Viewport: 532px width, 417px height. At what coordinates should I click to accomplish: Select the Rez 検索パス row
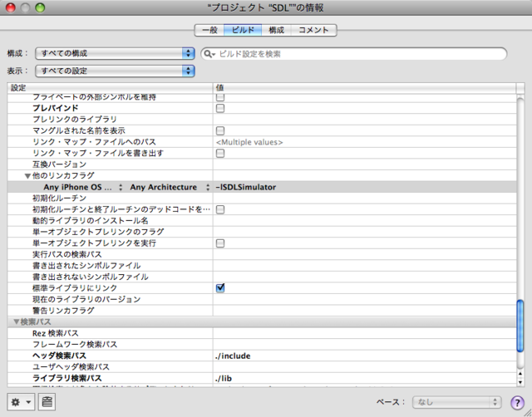click(262, 333)
